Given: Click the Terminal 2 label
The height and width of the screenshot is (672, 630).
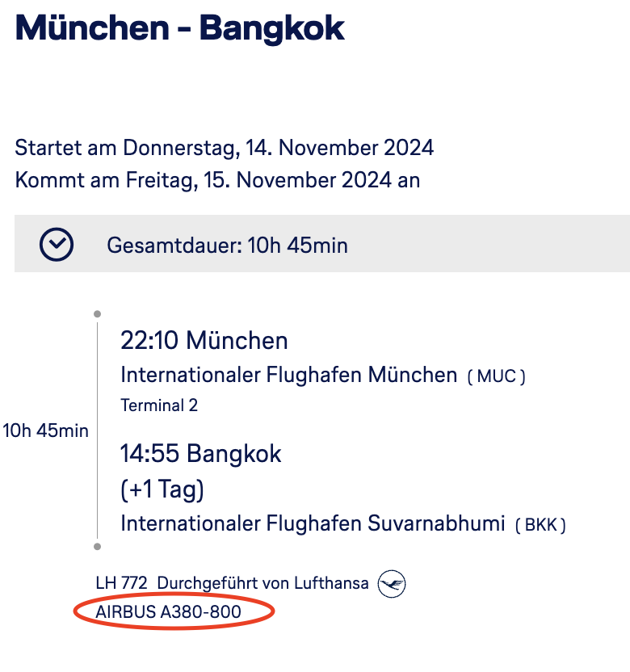Looking at the screenshot, I should pos(159,405).
